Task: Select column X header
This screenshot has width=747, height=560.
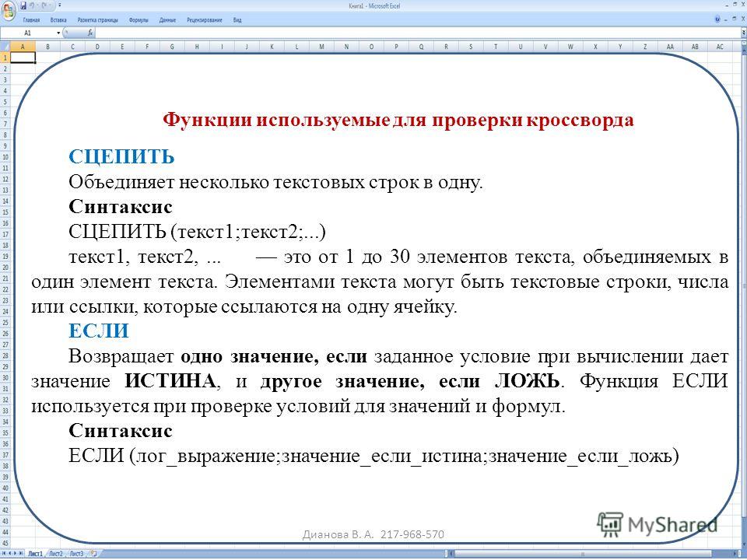Action: 595,47
